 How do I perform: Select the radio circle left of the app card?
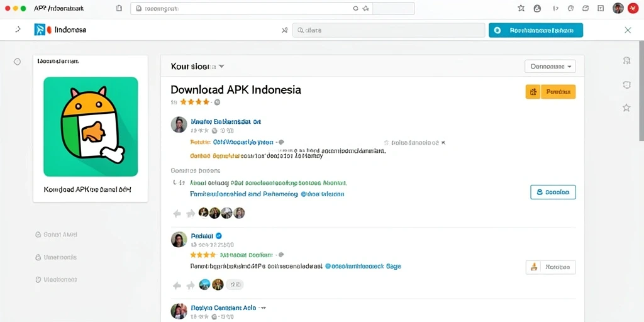tap(17, 62)
